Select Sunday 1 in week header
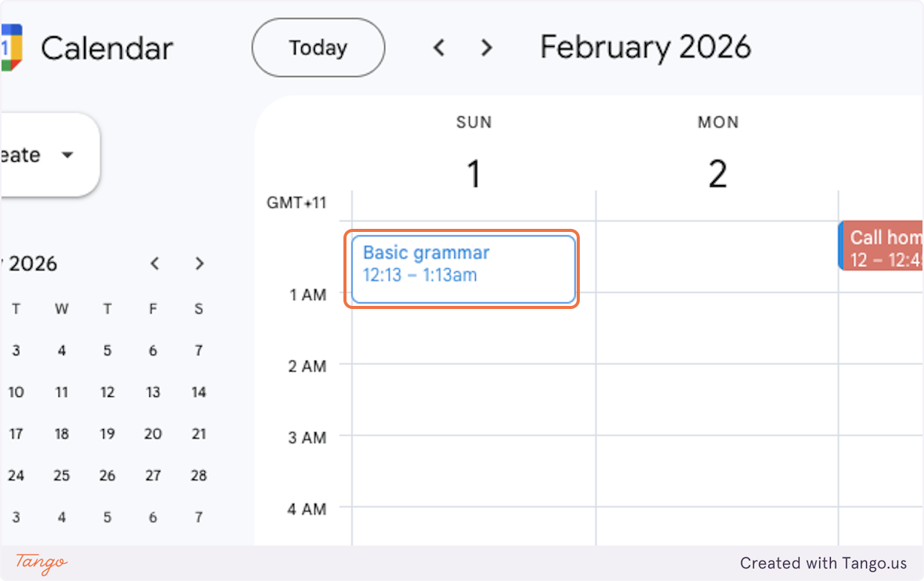Image resolution: width=924 pixels, height=581 pixels. click(474, 174)
